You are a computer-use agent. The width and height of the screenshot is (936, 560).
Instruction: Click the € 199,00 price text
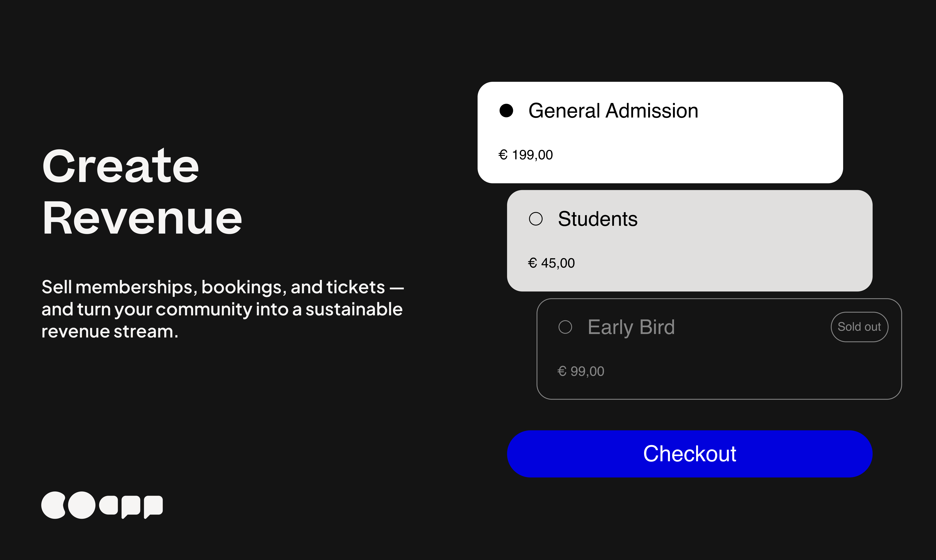click(525, 155)
